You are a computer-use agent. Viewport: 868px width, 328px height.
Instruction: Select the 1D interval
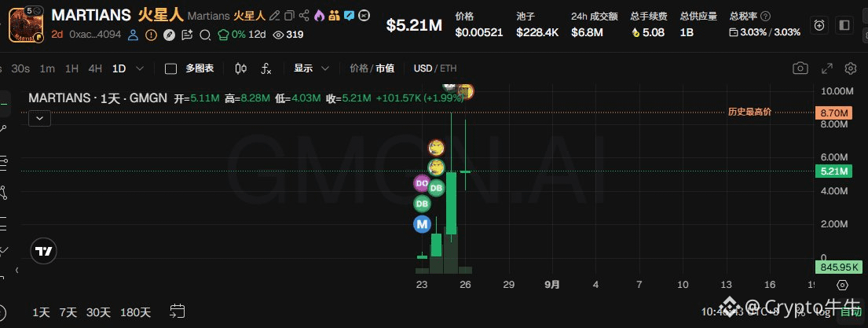pyautogui.click(x=119, y=68)
